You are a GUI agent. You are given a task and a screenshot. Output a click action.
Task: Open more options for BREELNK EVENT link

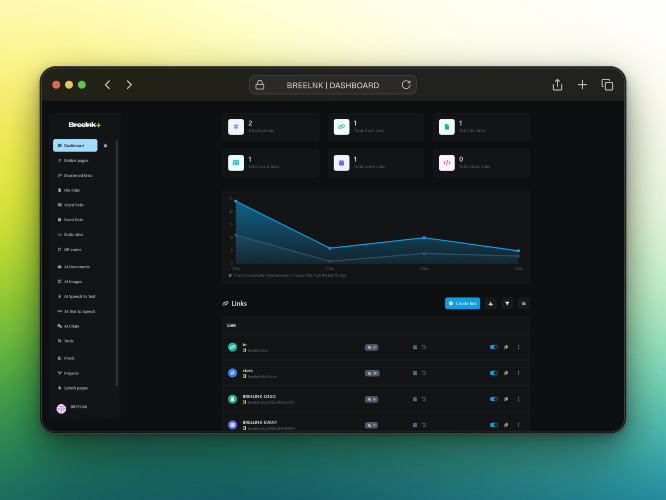pyautogui.click(x=518, y=425)
